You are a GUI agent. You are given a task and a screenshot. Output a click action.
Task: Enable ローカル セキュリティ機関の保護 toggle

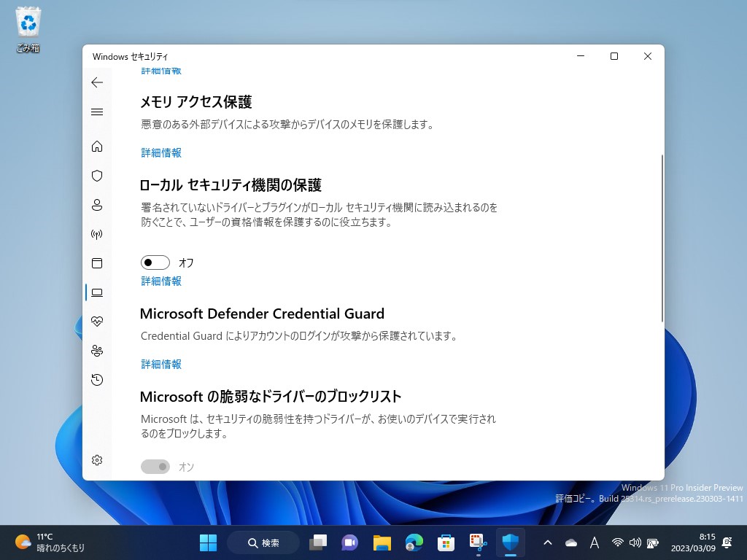coord(155,262)
